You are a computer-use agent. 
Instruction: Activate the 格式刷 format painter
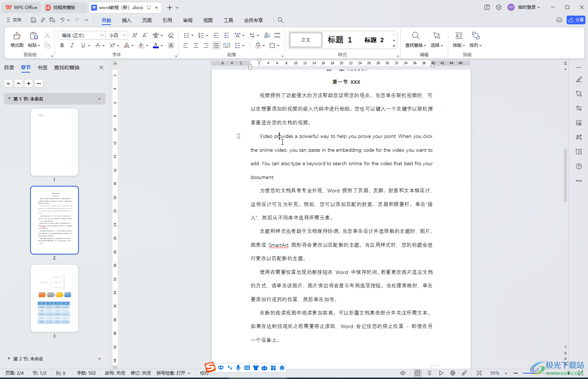[x=17, y=40]
